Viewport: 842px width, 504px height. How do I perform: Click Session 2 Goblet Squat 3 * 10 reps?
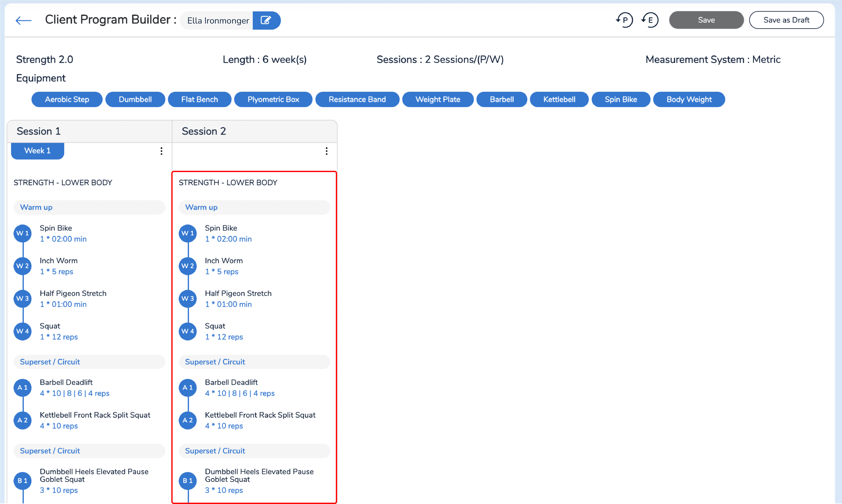[224, 490]
